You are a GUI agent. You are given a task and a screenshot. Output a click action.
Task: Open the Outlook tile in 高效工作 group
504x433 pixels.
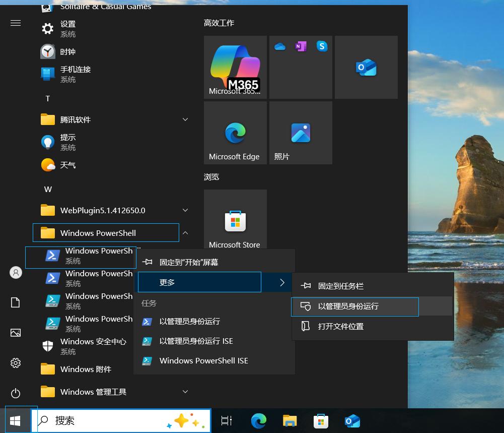(366, 67)
